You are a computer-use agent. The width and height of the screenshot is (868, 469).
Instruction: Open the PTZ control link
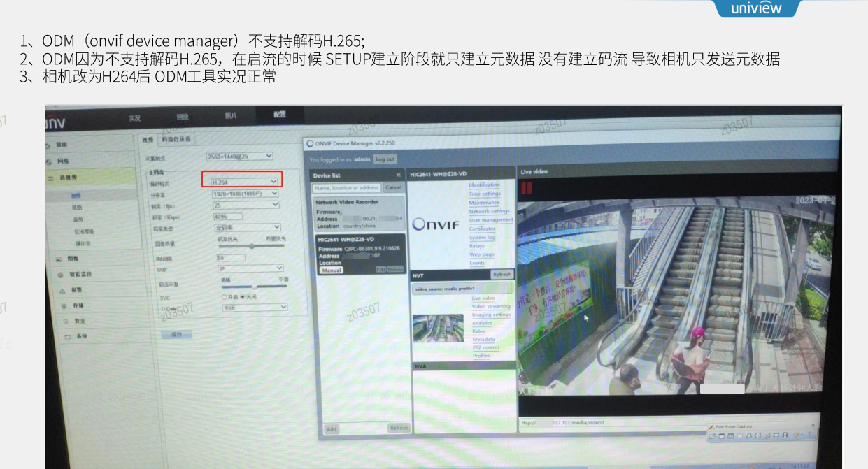coord(485,347)
